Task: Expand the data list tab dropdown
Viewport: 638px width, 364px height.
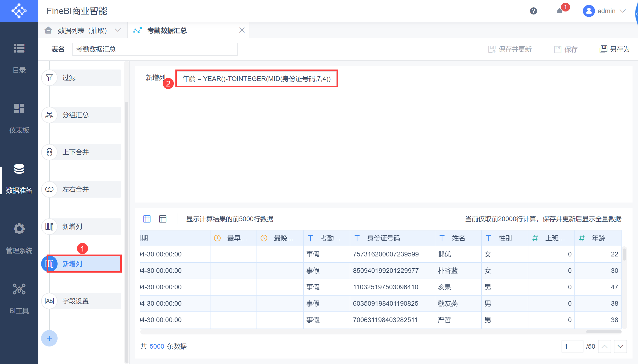Action: point(118,30)
